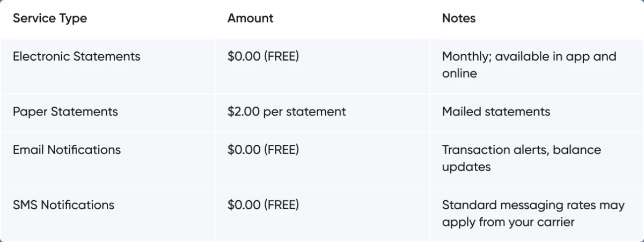This screenshot has width=644, height=242.
Task: Select the Paper Statements service cell
Action: [65, 112]
